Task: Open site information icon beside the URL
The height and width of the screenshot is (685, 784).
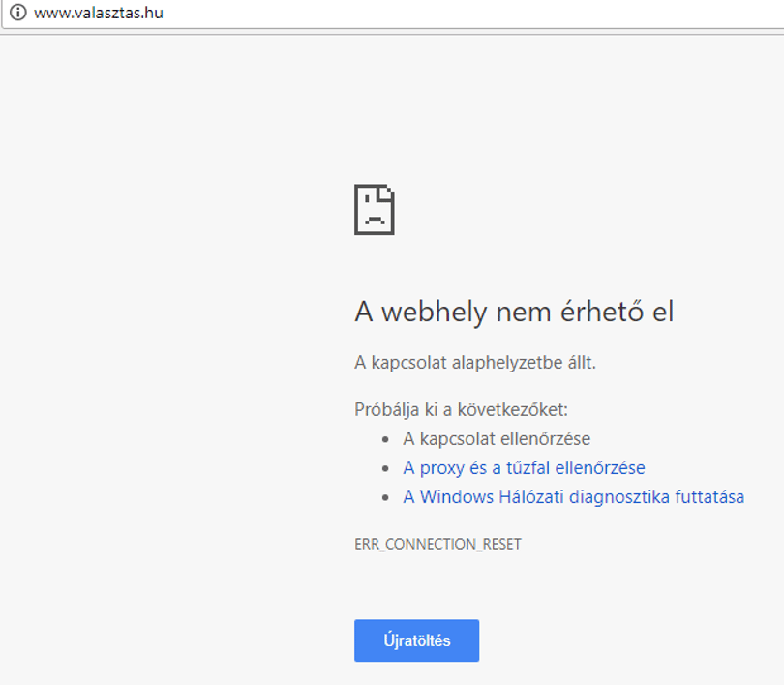Action: click(18, 12)
